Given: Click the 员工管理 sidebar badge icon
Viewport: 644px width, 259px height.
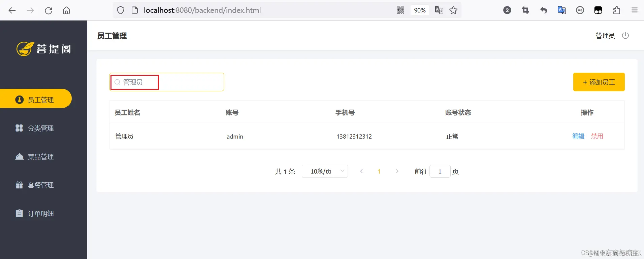Looking at the screenshot, I should point(20,100).
